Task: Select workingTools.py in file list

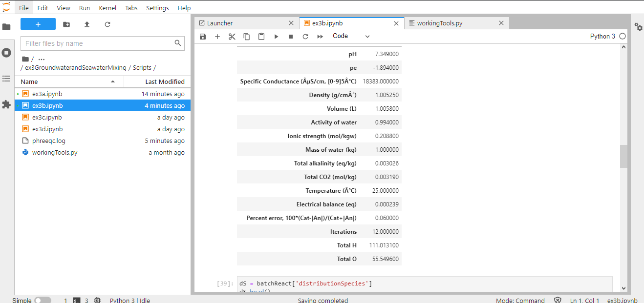Action: pyautogui.click(x=103, y=152)
